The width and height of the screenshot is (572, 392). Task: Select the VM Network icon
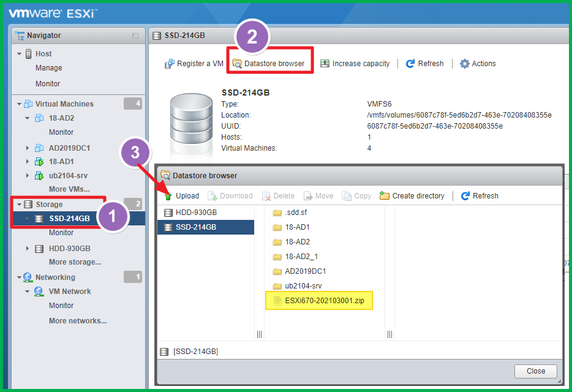pyautogui.click(x=39, y=292)
